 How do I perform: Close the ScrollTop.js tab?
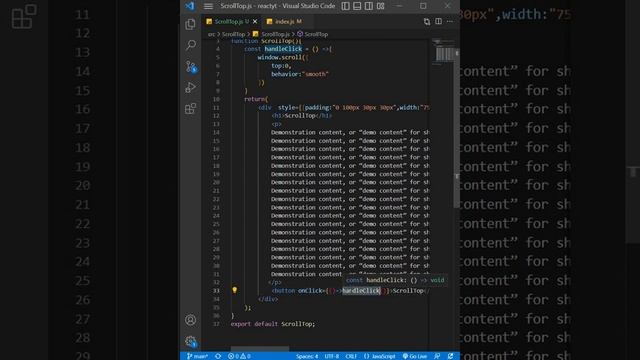click(x=255, y=21)
